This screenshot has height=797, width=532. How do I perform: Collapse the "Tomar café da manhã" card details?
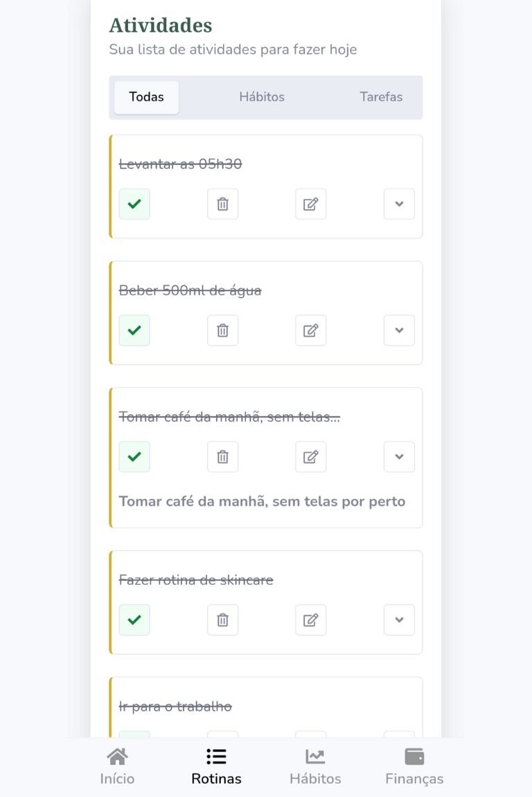click(x=398, y=457)
